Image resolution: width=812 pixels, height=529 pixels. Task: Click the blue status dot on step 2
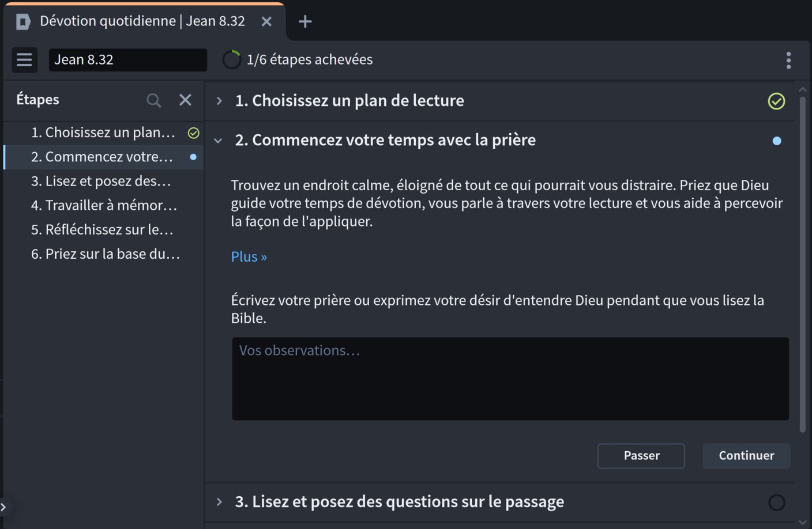tap(777, 140)
